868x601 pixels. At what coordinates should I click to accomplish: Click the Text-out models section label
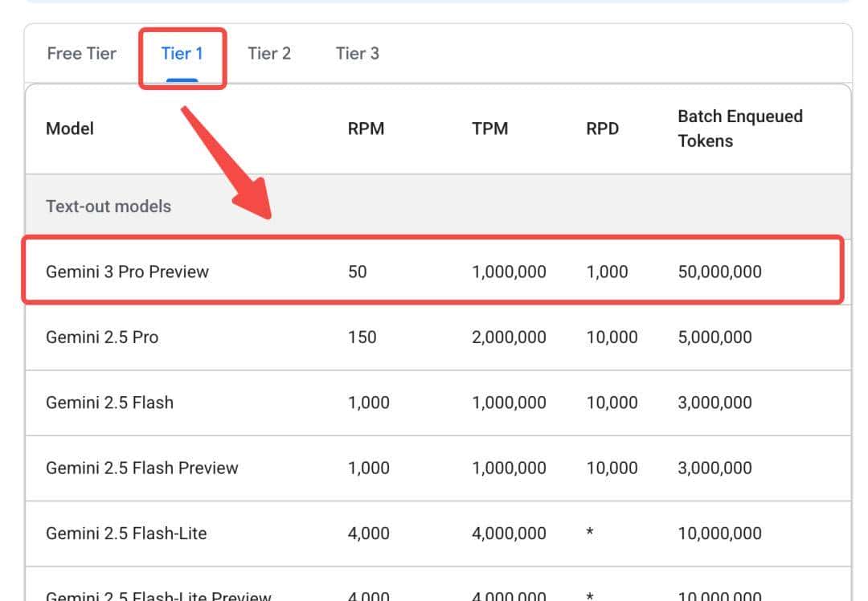coord(108,206)
